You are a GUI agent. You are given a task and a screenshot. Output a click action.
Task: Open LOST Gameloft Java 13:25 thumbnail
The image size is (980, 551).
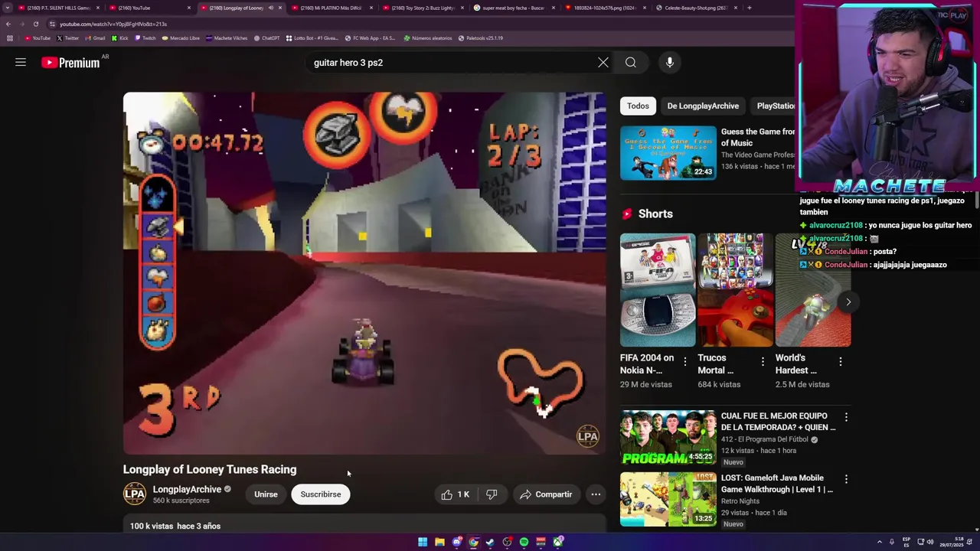click(x=668, y=500)
